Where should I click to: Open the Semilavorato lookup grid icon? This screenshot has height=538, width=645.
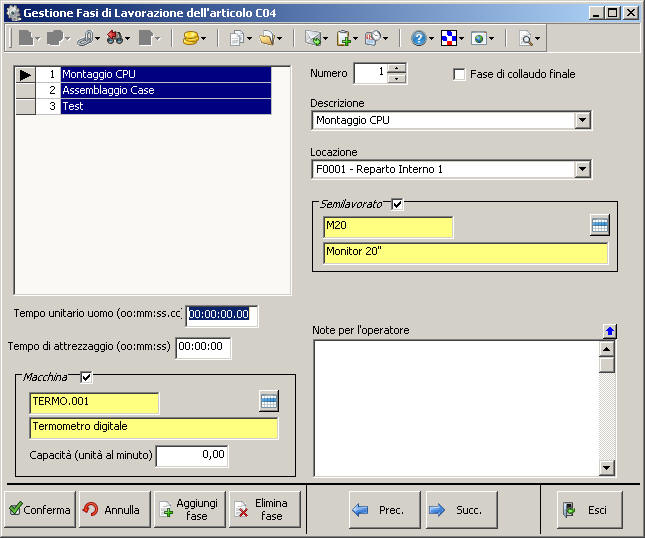(599, 226)
